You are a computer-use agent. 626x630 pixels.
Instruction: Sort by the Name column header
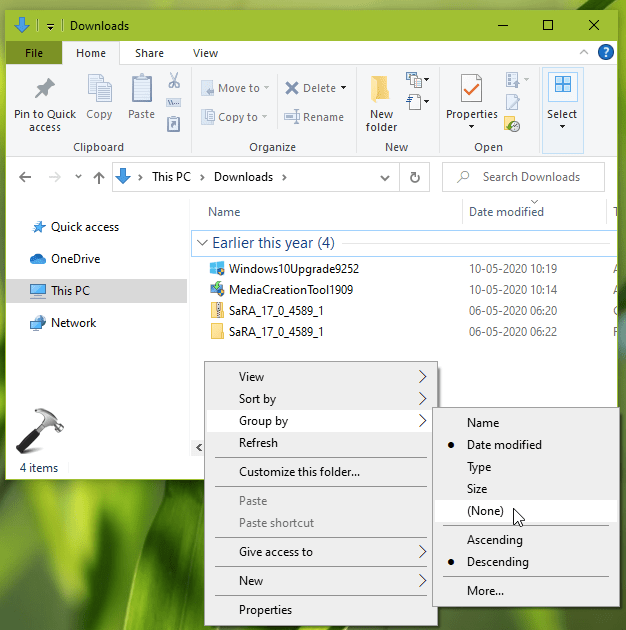[224, 212]
